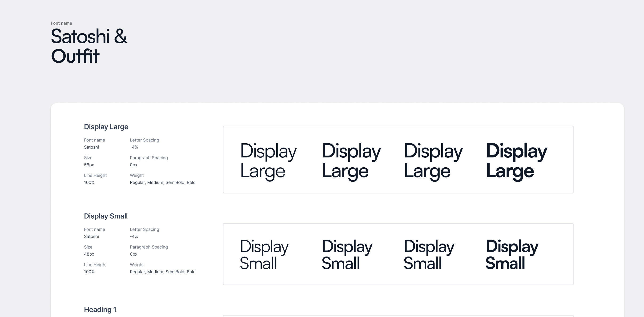644x317 pixels.
Task: Click the regular-weight Display Small sample
Action: [x=264, y=254]
